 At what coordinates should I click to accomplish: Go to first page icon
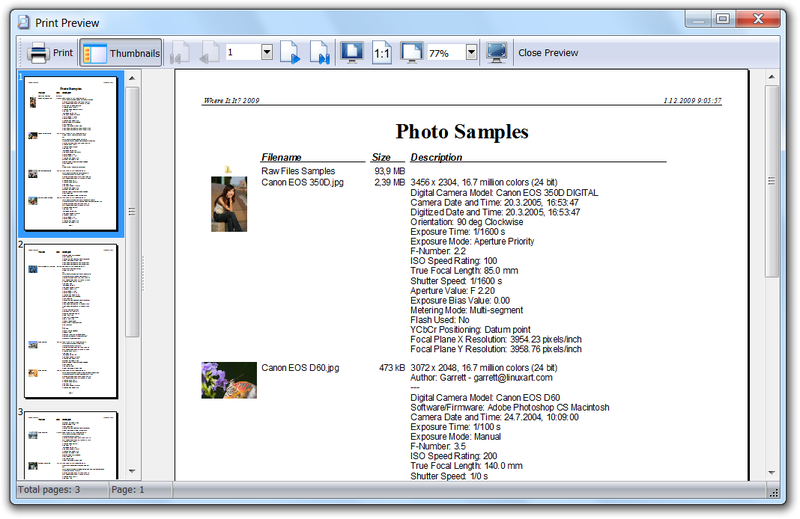point(180,53)
